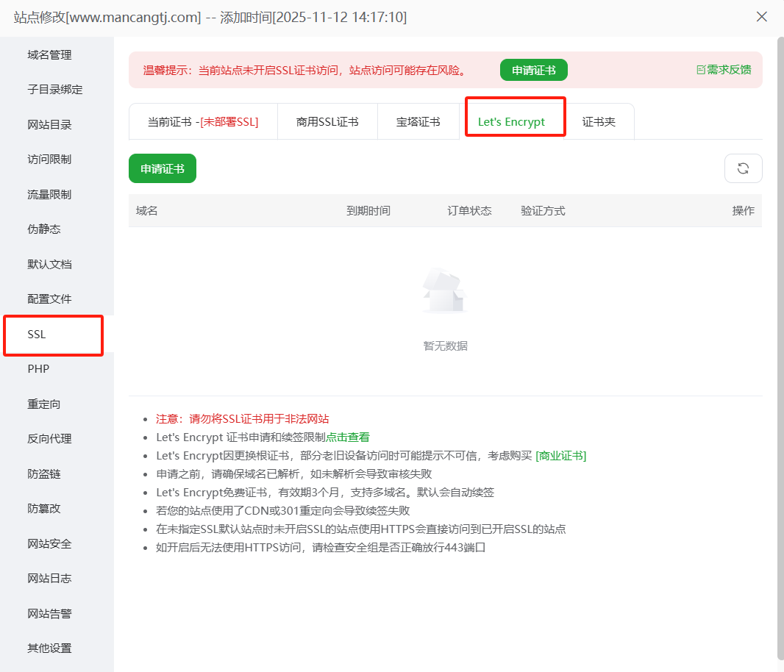This screenshot has height=672, width=784.
Task: Click the 商业证书 purchase link
Action: click(x=560, y=455)
